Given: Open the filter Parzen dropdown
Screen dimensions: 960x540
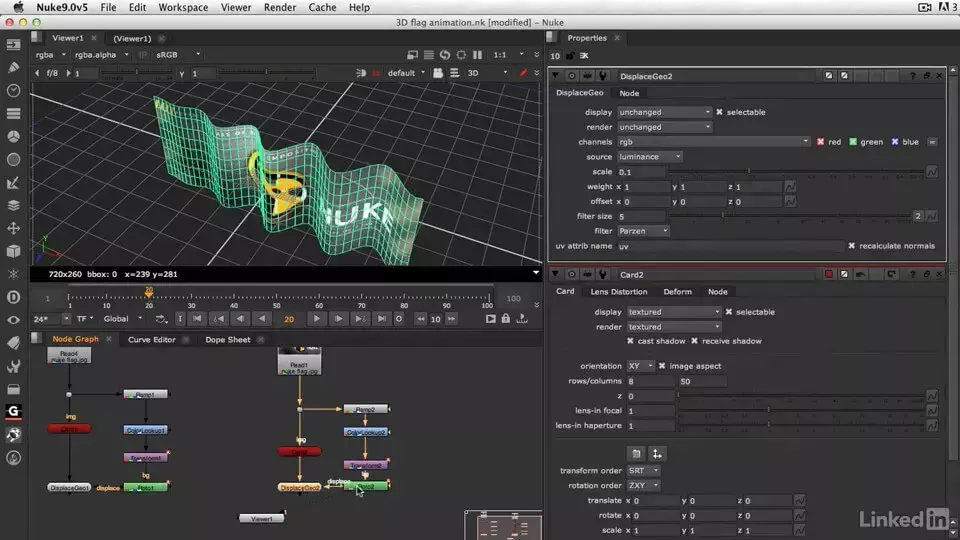Looking at the screenshot, I should coord(643,231).
